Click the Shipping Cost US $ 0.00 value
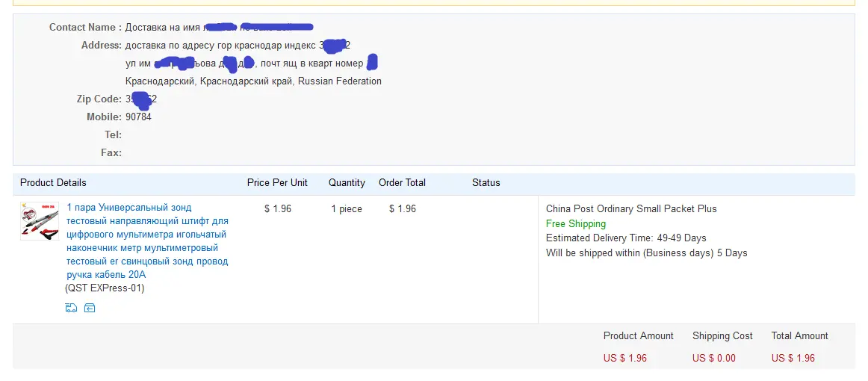Image resolution: width=868 pixels, height=381 pixels. tap(714, 359)
